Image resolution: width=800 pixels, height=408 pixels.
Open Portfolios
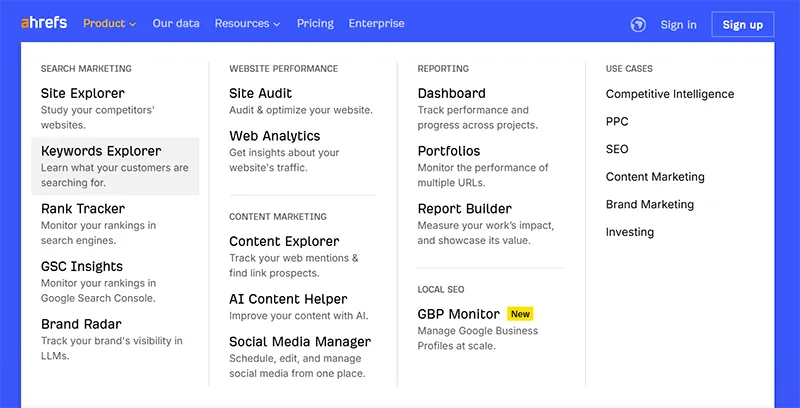click(x=449, y=151)
